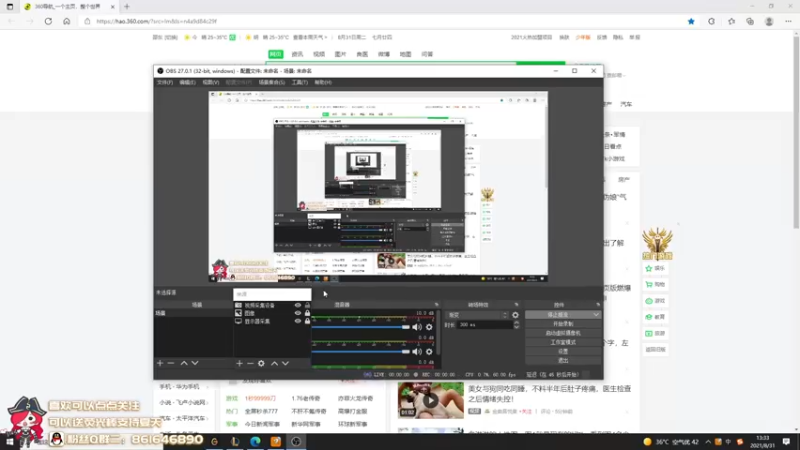Remove selected source with minus icon

(250, 363)
